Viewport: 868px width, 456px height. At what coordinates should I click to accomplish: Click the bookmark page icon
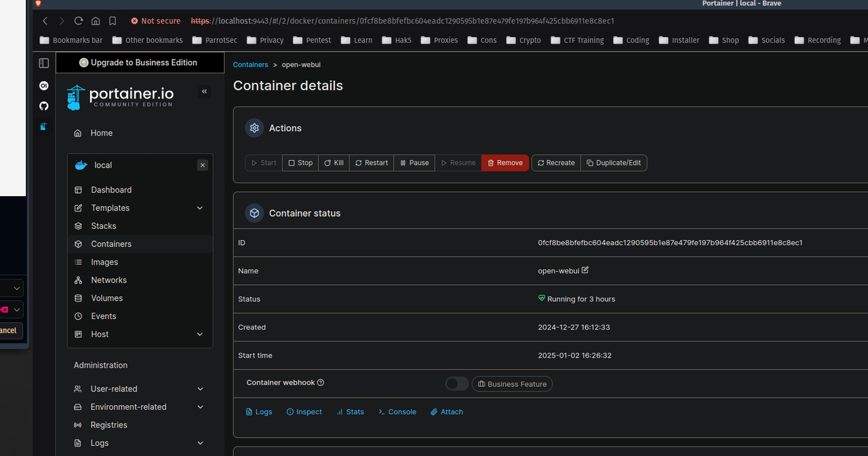(x=113, y=21)
